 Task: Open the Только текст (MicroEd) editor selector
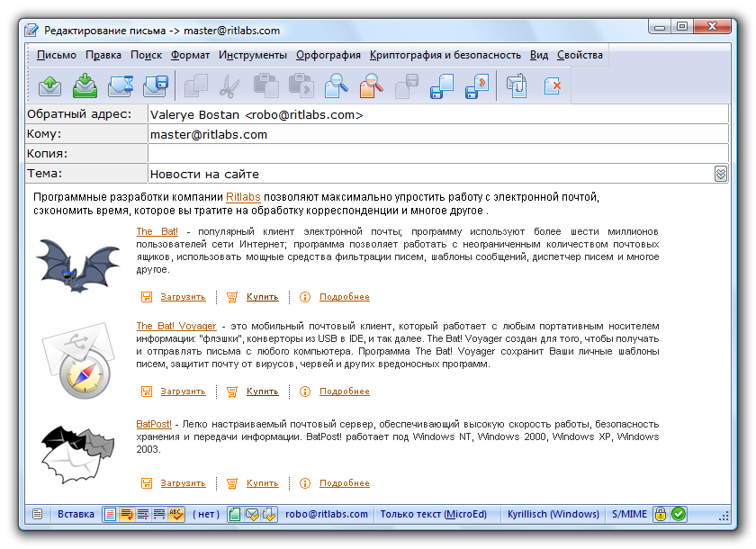(x=434, y=514)
